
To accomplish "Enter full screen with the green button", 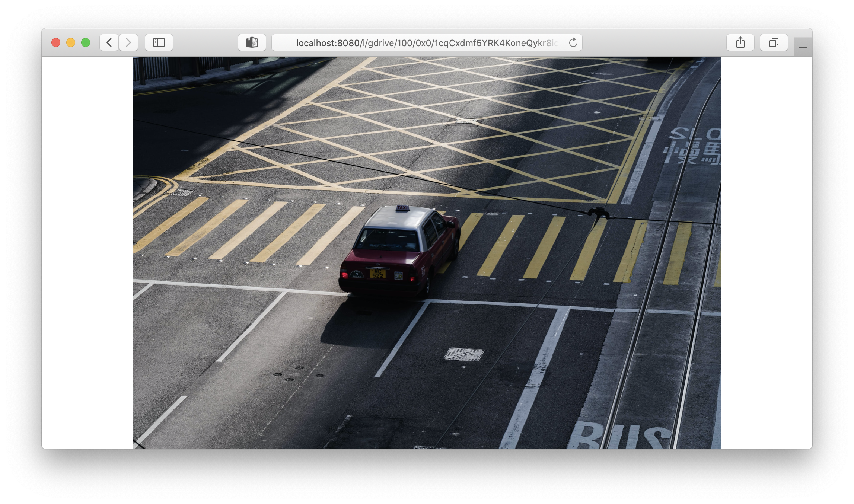I will (x=86, y=42).
